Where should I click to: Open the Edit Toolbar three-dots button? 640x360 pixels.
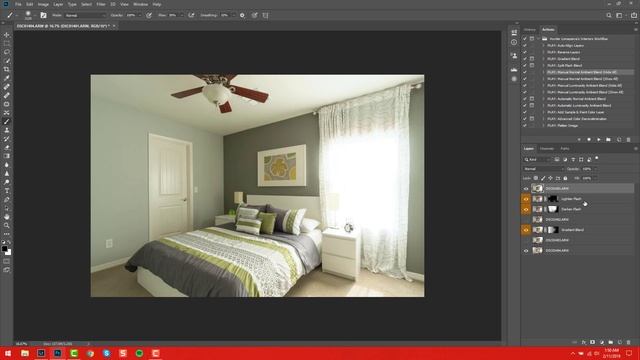coord(7,234)
